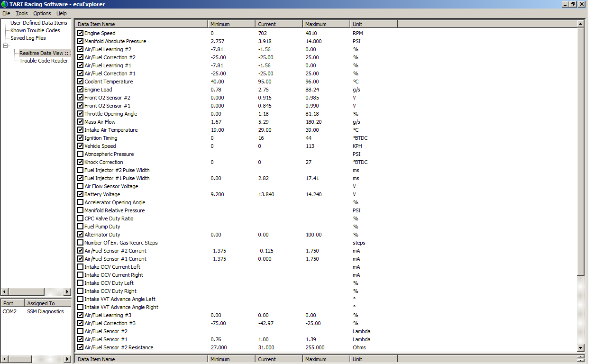
Task: Open Known Trouble Codes in the tree
Action: coord(35,30)
